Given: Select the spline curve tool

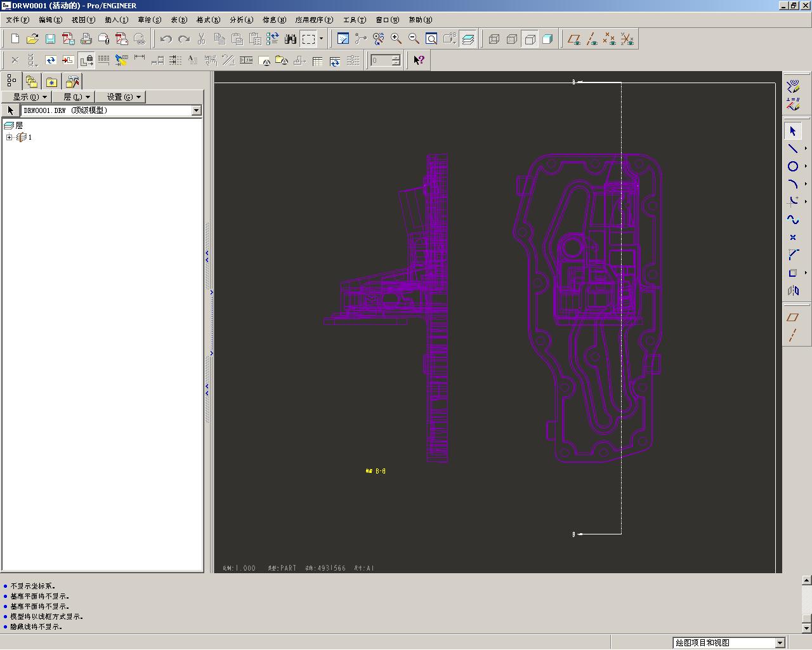Looking at the screenshot, I should [x=792, y=220].
